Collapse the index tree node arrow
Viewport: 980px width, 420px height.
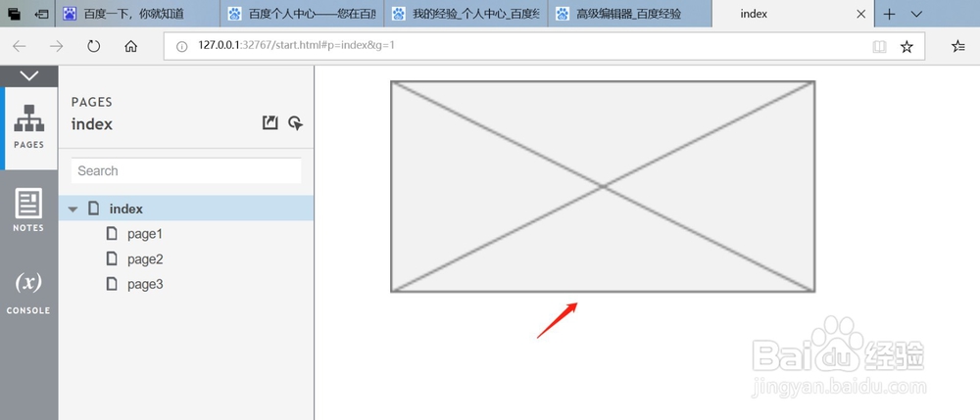pyautogui.click(x=73, y=210)
